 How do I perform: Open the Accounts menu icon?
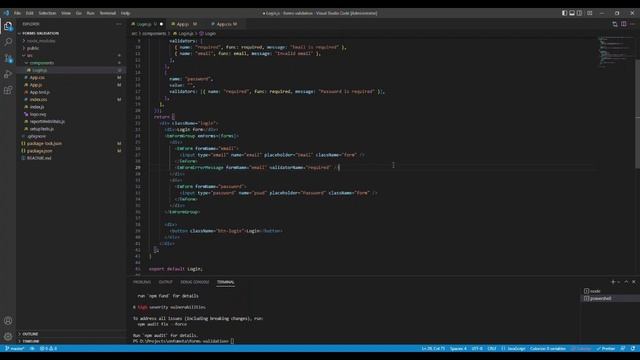pos(8,321)
